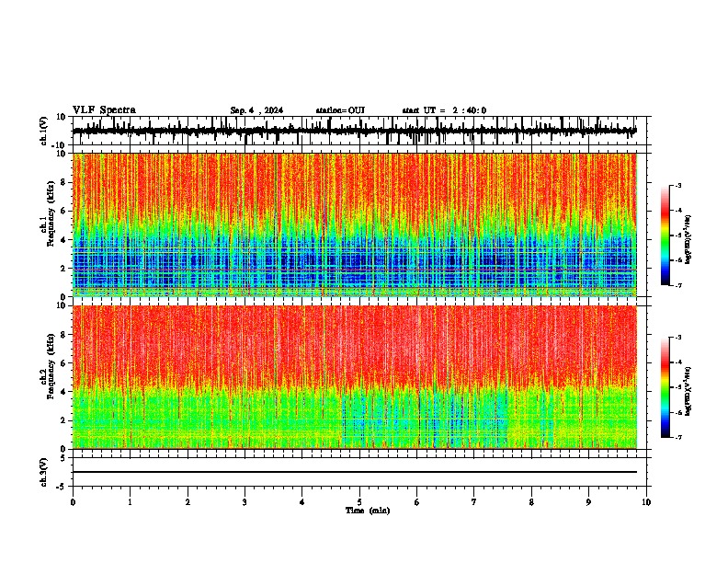Click the ch.1(V) waveform axis label
728x563 pixels.
44,131
